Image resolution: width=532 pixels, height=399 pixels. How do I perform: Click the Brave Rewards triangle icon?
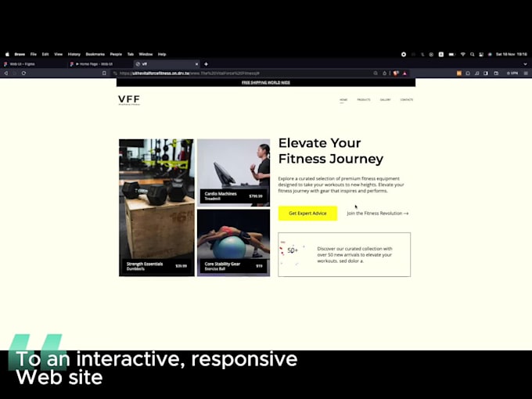(x=405, y=73)
